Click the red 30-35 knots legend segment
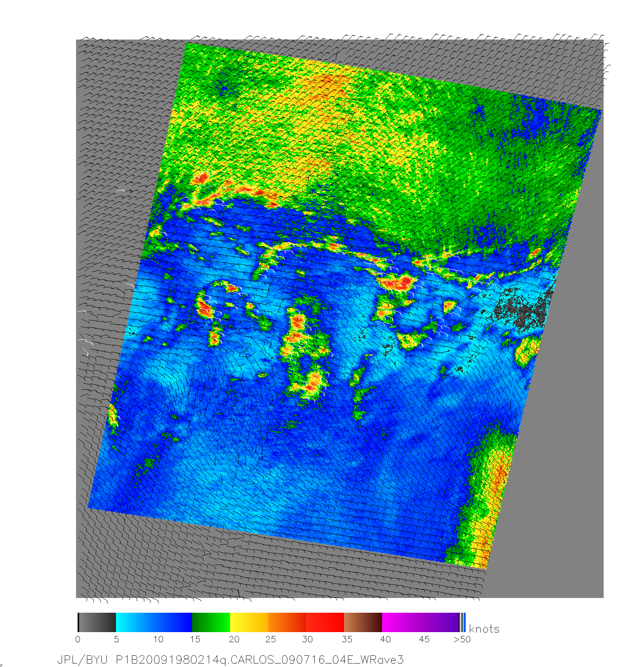This screenshot has width=644, height=667. pos(325,622)
